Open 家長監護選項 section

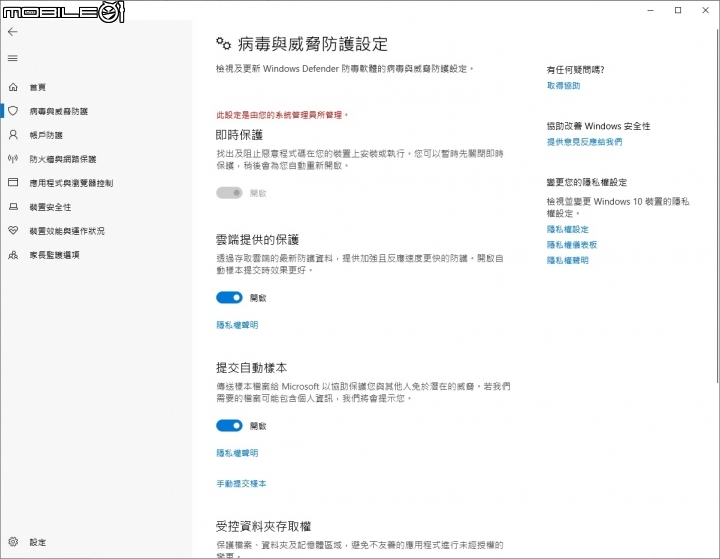[x=54, y=255]
